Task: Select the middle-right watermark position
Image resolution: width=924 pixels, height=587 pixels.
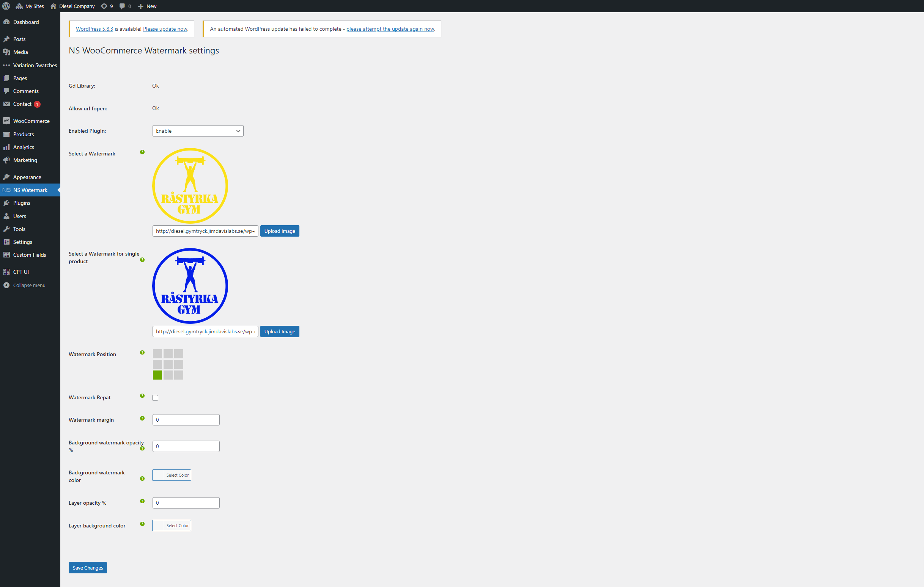Action: pos(179,364)
